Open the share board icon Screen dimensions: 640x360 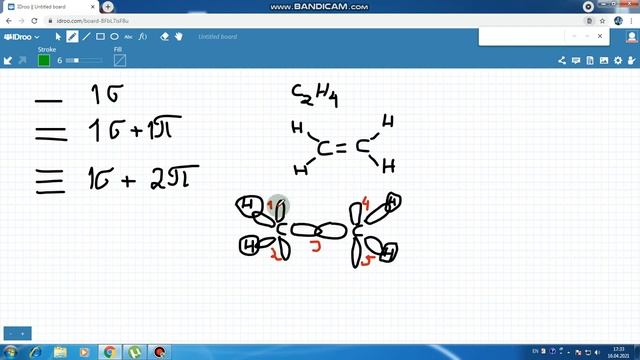click(562, 60)
